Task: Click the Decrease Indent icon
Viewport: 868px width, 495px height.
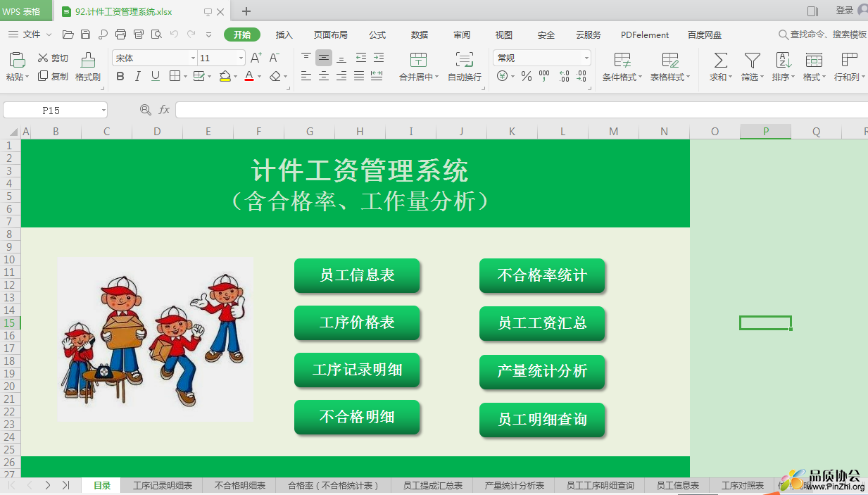Action: point(360,58)
